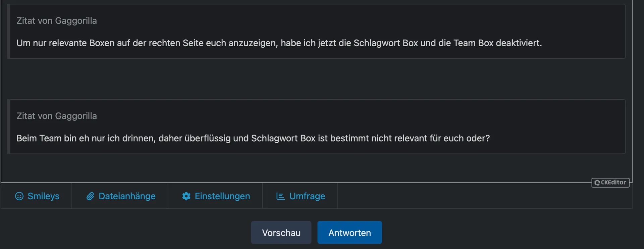Follow the CKEditor text link
Screen dimensions: 644x249
point(613,182)
